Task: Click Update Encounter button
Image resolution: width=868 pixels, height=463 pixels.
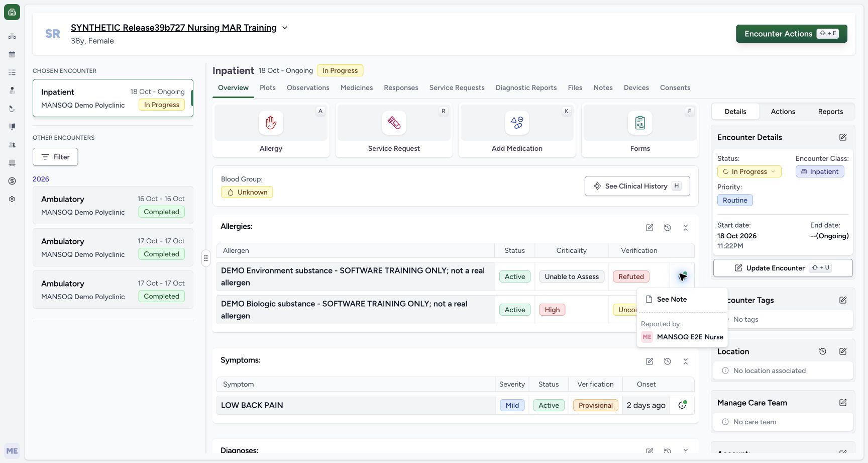Action: 783,268
